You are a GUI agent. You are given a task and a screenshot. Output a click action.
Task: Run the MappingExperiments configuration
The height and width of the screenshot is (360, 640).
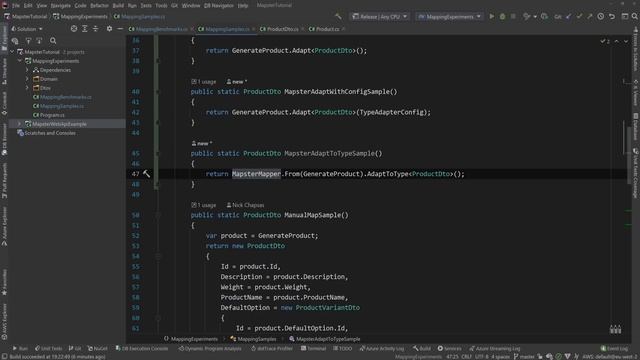[x=492, y=17]
